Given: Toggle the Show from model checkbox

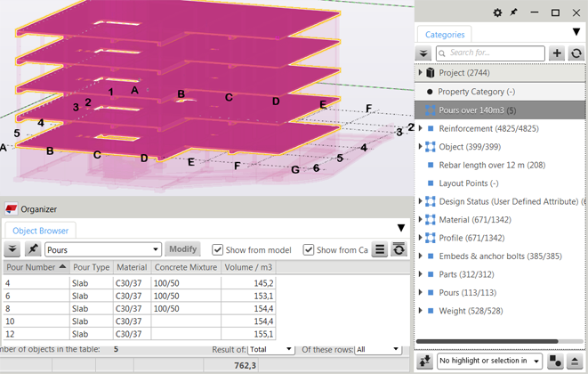Looking at the screenshot, I should coord(218,249).
